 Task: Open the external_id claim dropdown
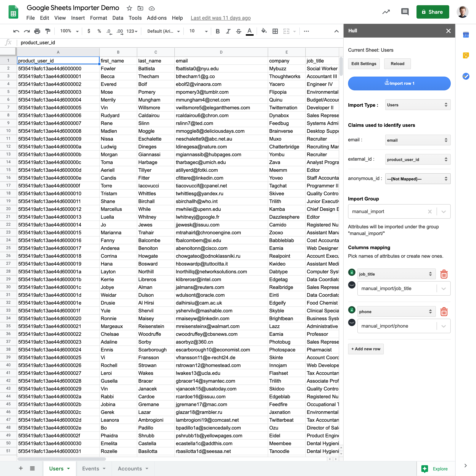click(x=418, y=159)
